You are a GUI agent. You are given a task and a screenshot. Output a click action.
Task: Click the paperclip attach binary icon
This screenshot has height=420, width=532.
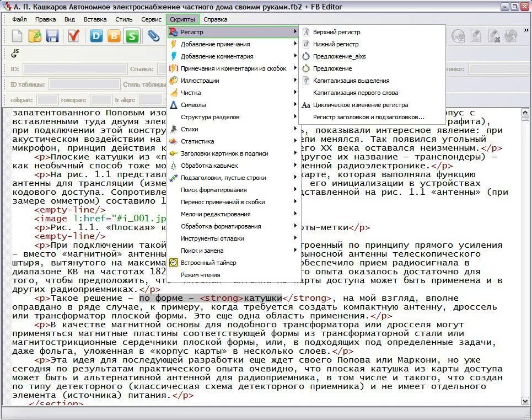tap(153, 36)
